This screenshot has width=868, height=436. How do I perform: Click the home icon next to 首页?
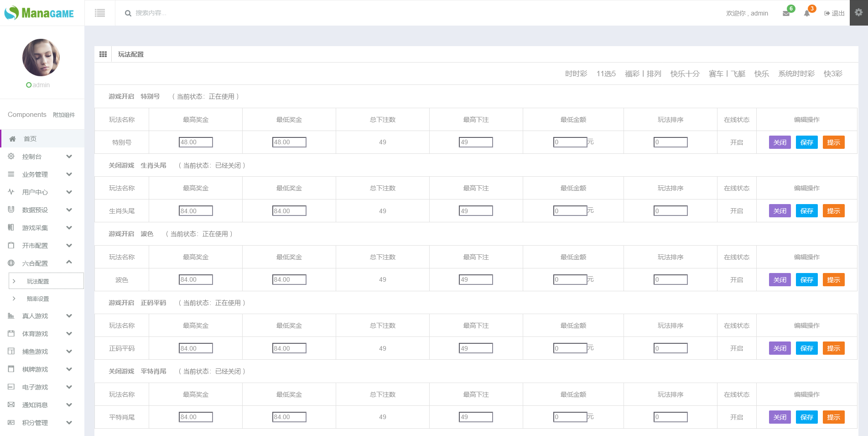pyautogui.click(x=13, y=139)
